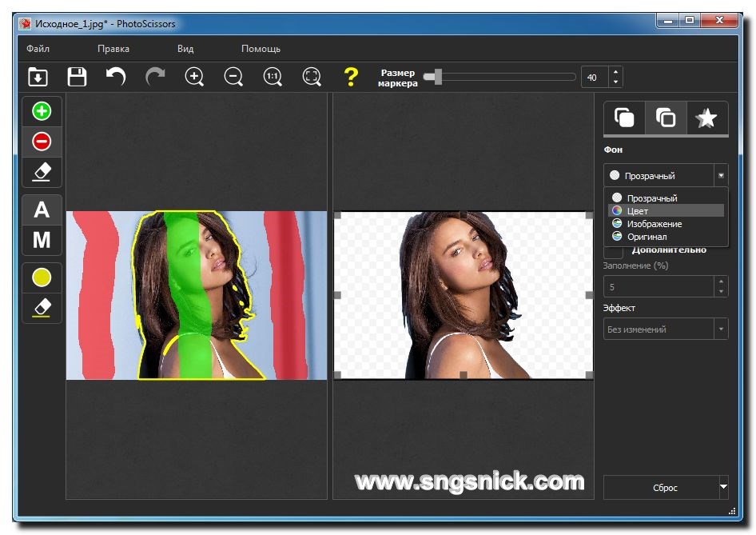The image size is (756, 535).
Task: Zoom out with the minus magnifier
Action: [x=233, y=77]
